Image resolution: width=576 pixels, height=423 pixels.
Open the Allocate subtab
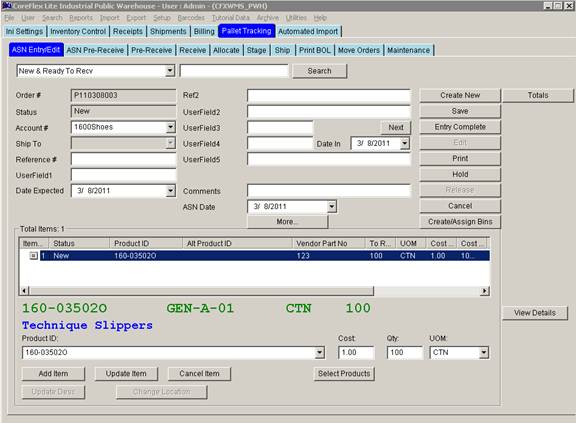coord(226,50)
